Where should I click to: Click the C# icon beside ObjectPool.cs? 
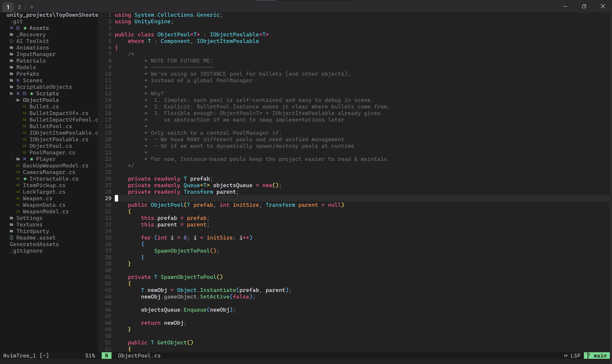tap(25, 146)
